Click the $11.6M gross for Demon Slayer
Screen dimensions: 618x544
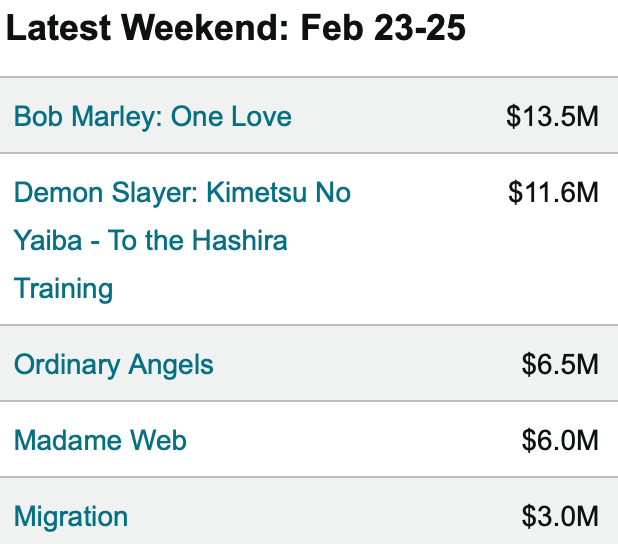(553, 193)
